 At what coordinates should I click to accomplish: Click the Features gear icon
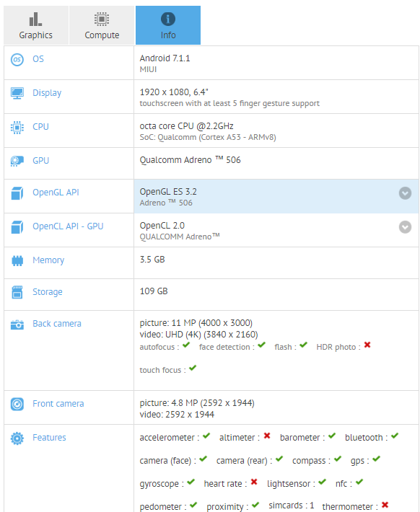(17, 438)
